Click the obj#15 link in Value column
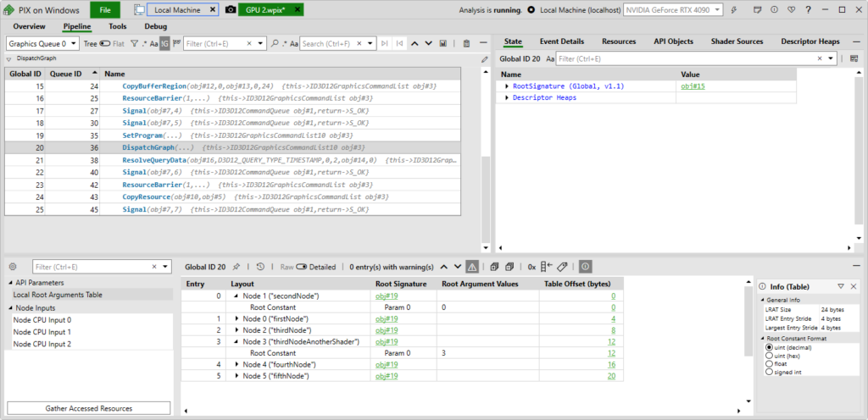This screenshot has height=420, width=868. pyautogui.click(x=693, y=86)
